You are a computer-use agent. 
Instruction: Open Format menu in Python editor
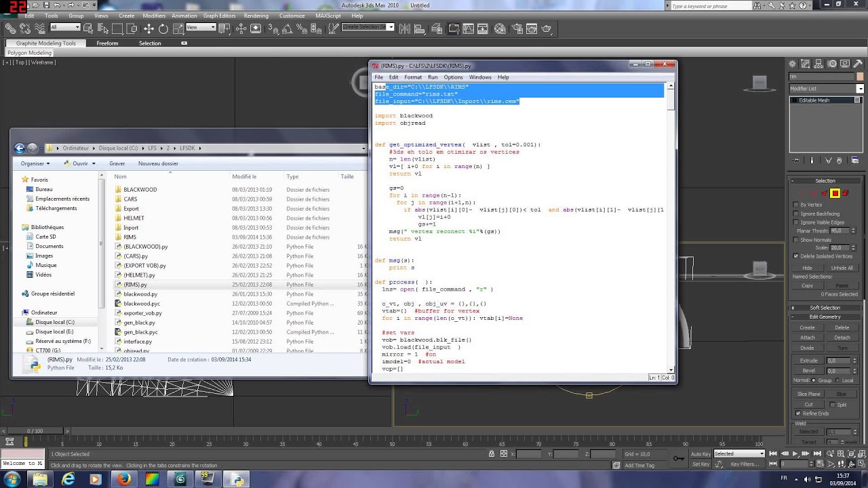(413, 77)
